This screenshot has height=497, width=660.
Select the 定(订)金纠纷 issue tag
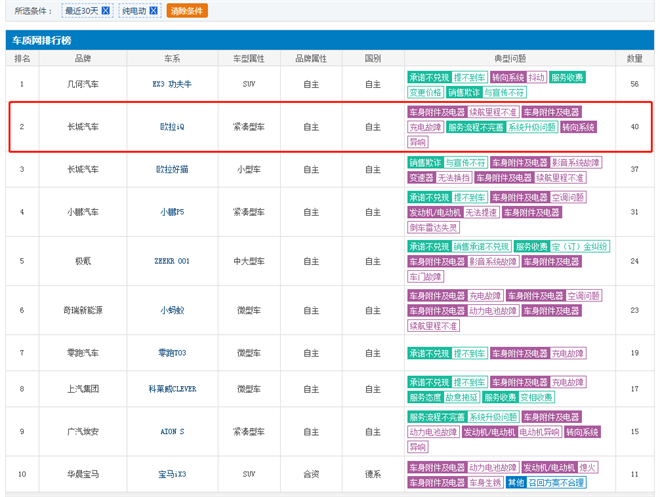tap(580, 247)
